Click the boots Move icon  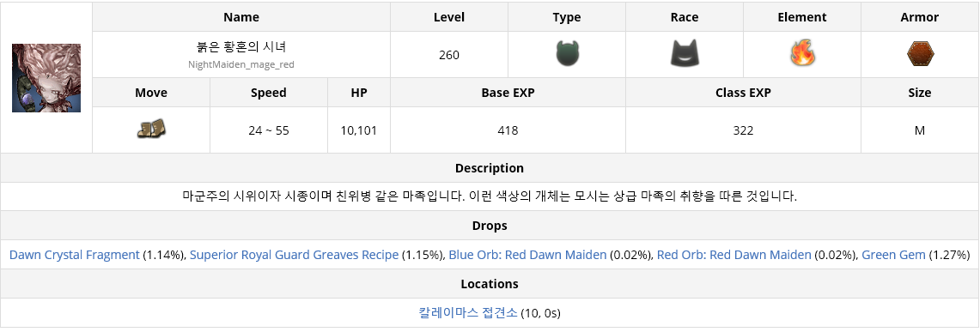point(151,130)
